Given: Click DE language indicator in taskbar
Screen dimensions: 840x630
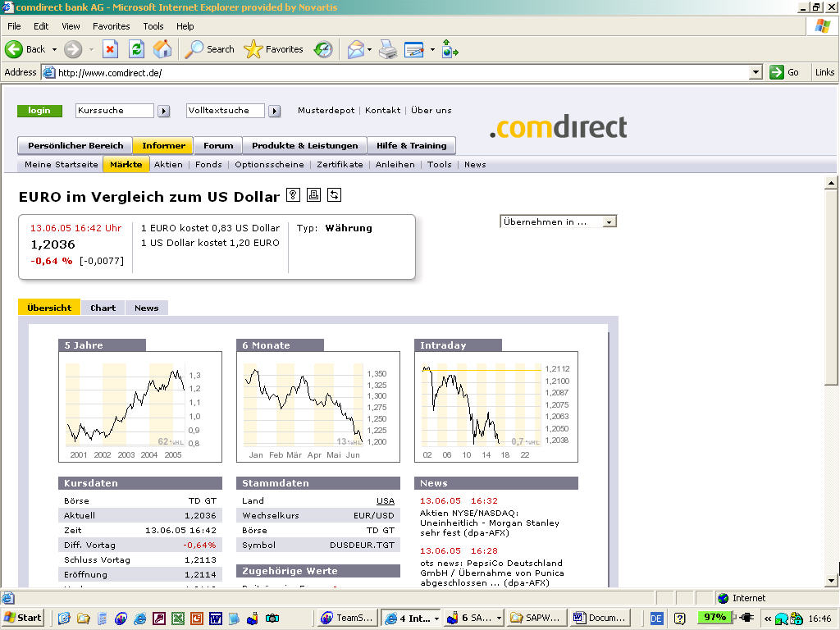Looking at the screenshot, I should pyautogui.click(x=655, y=619).
